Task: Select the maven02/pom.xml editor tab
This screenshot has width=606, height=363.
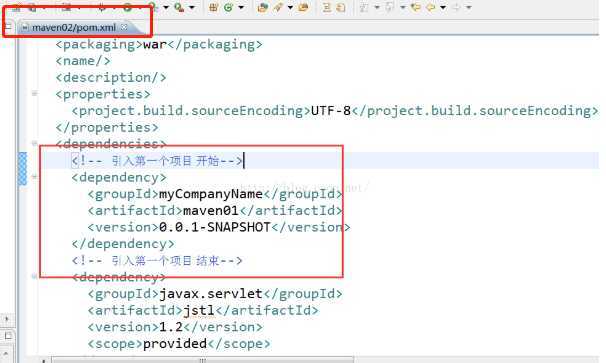Action: pyautogui.click(x=73, y=27)
